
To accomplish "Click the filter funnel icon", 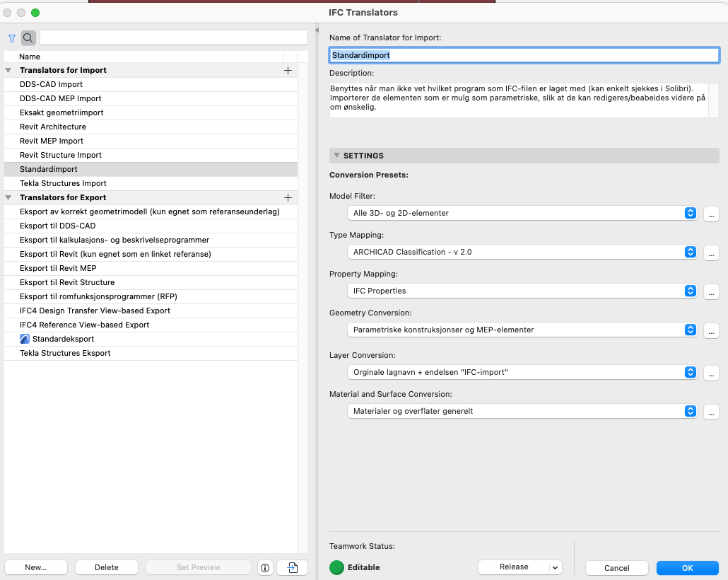I will (12, 38).
